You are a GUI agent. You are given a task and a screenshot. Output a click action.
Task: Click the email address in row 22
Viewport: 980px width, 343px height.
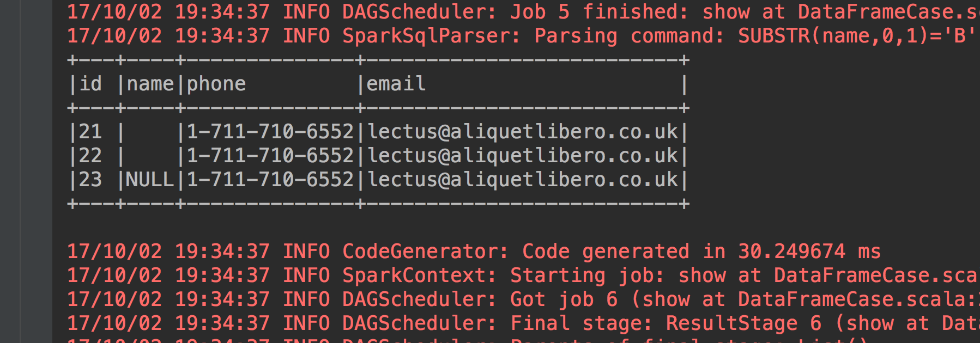pos(523,156)
